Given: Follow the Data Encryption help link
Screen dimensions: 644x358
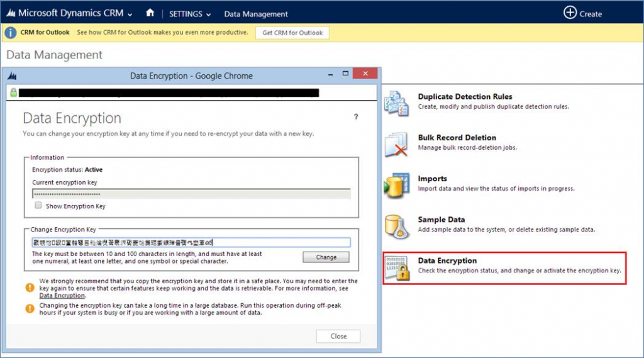Looking at the screenshot, I should [62, 296].
